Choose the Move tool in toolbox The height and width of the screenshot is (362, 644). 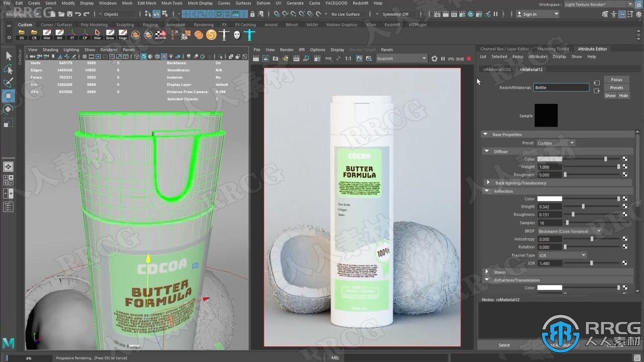[x=9, y=96]
